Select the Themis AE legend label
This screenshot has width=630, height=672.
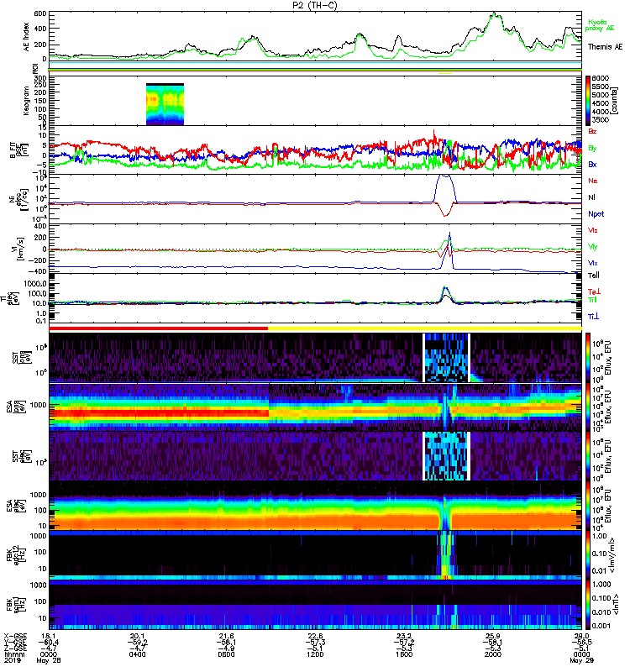[605, 47]
